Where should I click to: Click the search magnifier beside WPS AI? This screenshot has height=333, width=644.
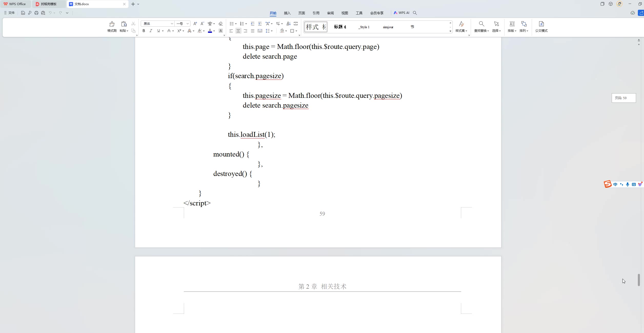coord(415,13)
